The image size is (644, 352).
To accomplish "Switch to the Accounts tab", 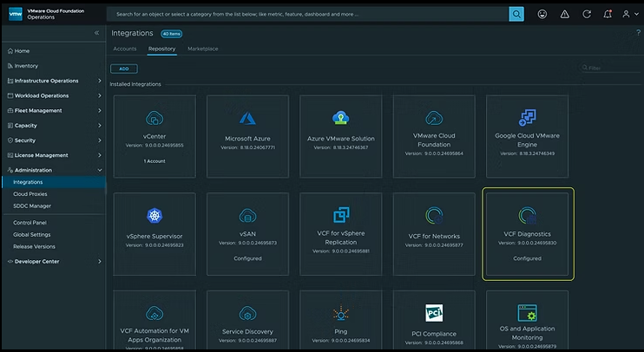I will pyautogui.click(x=125, y=49).
